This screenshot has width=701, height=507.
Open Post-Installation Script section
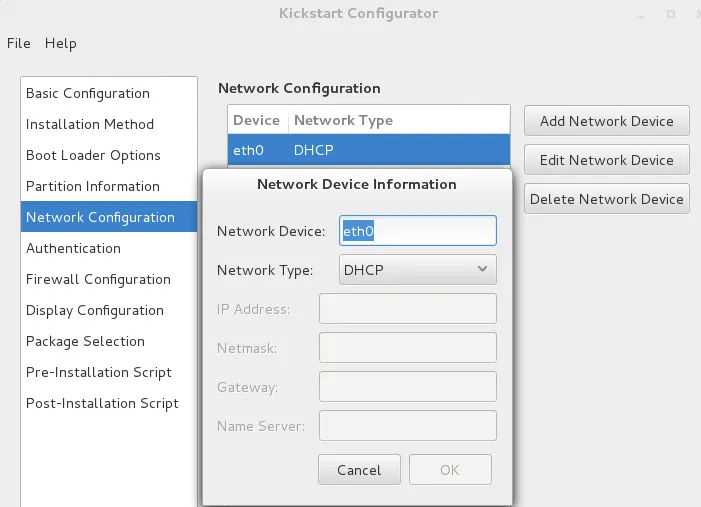tap(102, 403)
